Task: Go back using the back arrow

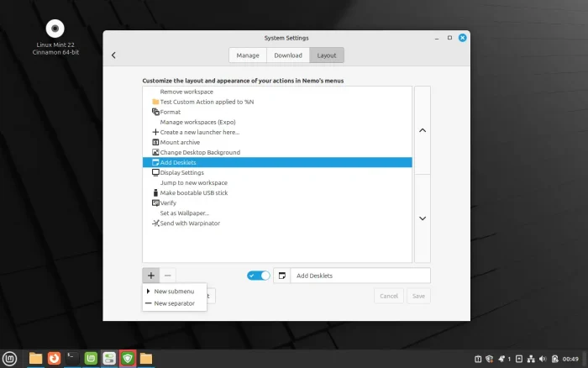Action: pos(113,55)
